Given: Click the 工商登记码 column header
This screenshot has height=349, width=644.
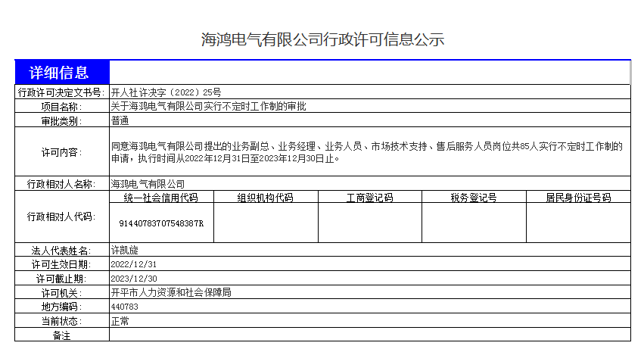Looking at the screenshot, I should pyautogui.click(x=369, y=198).
